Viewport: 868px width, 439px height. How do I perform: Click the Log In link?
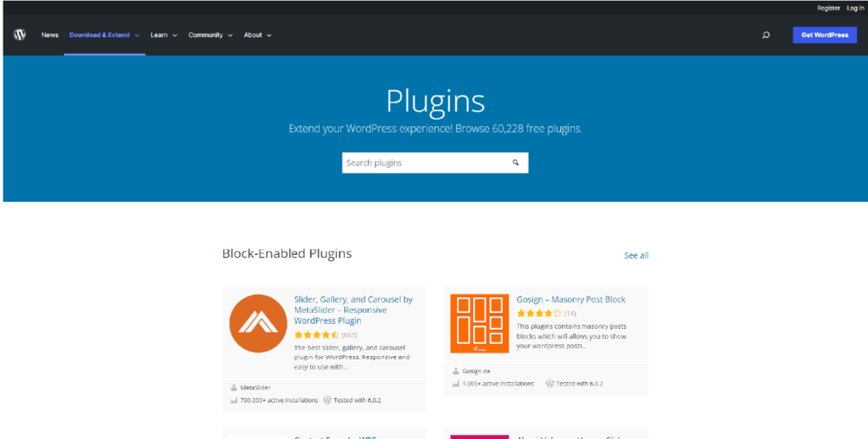tap(855, 8)
